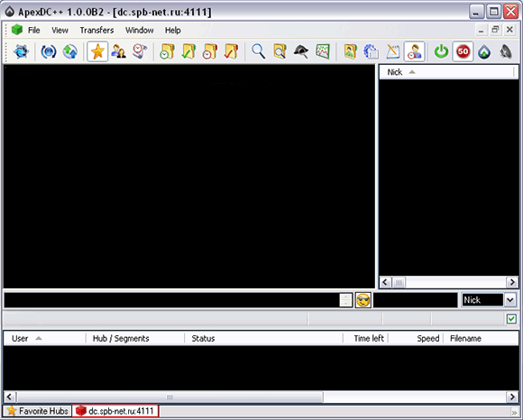Open the Notepad toolbar icon
This screenshot has height=420, width=523.
click(x=393, y=51)
